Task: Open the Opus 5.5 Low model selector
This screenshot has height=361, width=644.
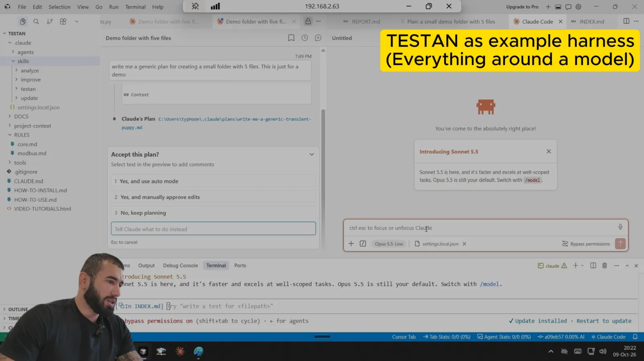Action: pos(389,244)
